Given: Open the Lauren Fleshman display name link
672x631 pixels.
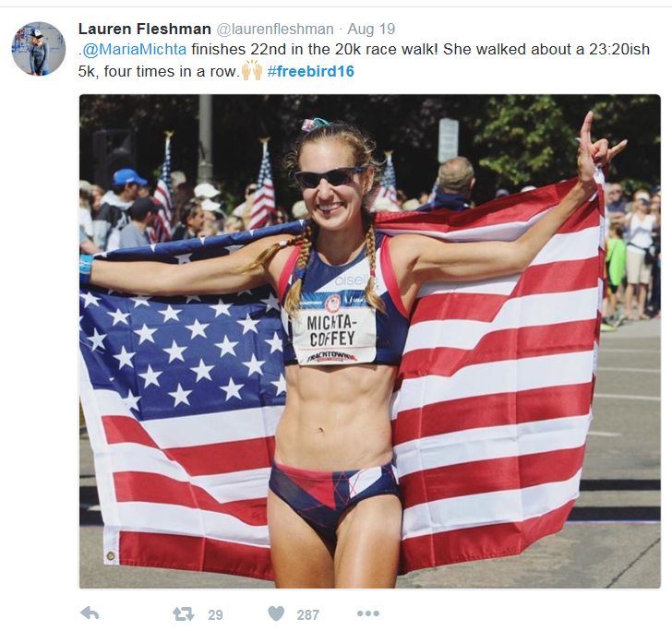Looking at the screenshot, I should (144, 29).
